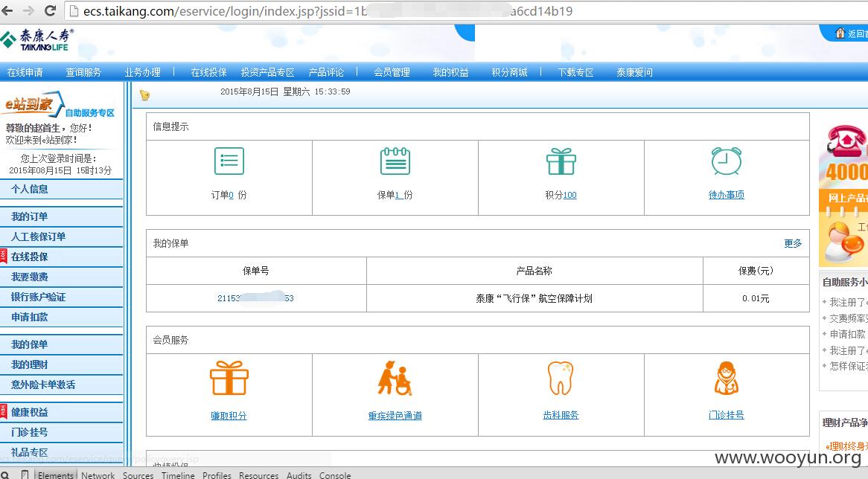868x479 pixels.
Task: Open the 业务办理 menu
Action: tap(142, 72)
